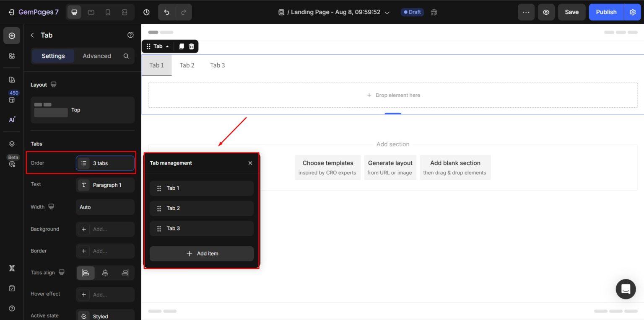Image resolution: width=644 pixels, height=320 pixels.
Task: Expand the page title dropdown chevron
Action: point(387,12)
